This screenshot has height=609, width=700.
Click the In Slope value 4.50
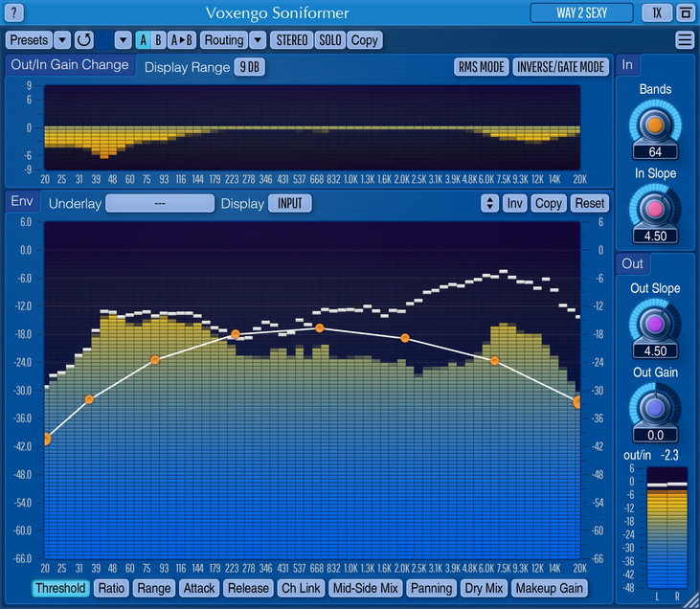655,237
